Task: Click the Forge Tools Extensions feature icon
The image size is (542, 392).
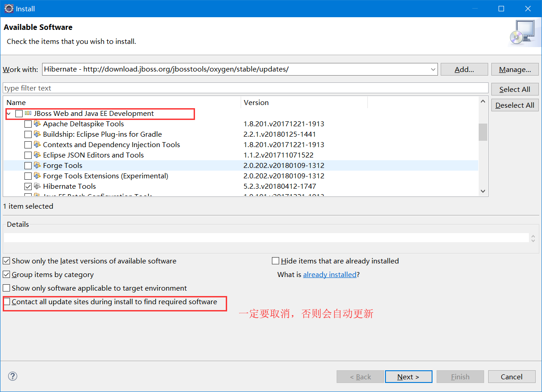Action: tap(38, 176)
